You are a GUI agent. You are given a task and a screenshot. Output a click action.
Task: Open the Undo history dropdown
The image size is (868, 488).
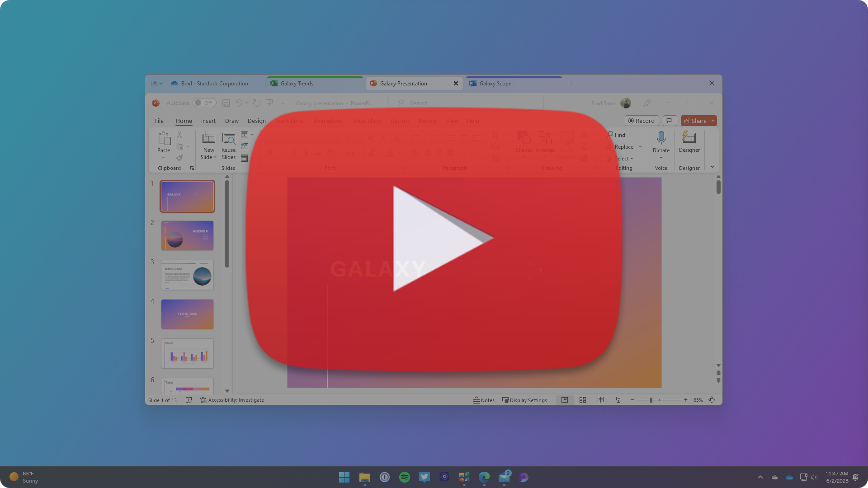click(246, 103)
